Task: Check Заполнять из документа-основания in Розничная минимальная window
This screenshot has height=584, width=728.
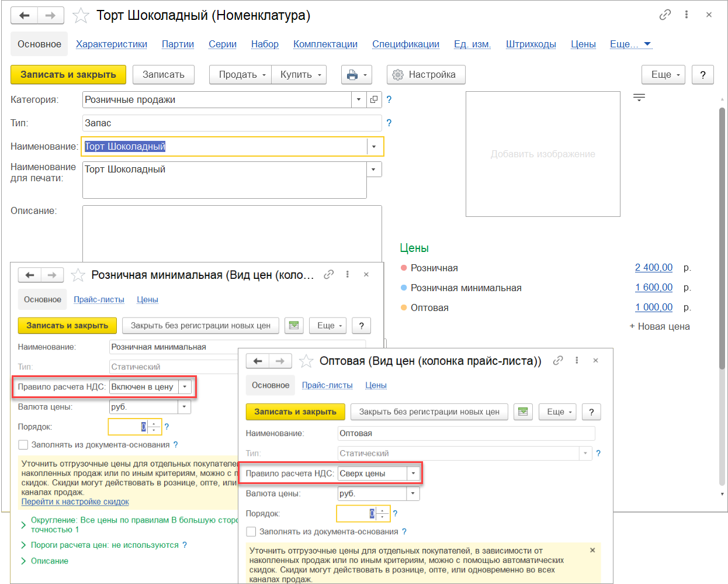Action: (23, 445)
